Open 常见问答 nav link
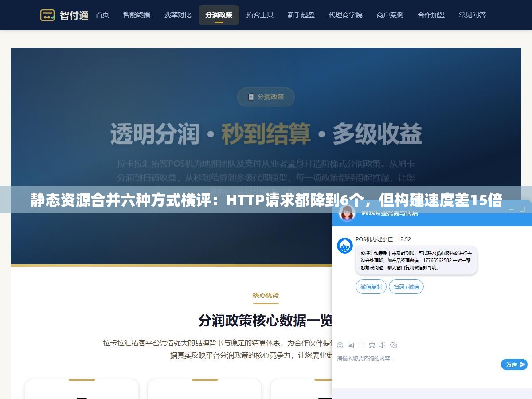The width and height of the screenshot is (532, 399). (472, 15)
